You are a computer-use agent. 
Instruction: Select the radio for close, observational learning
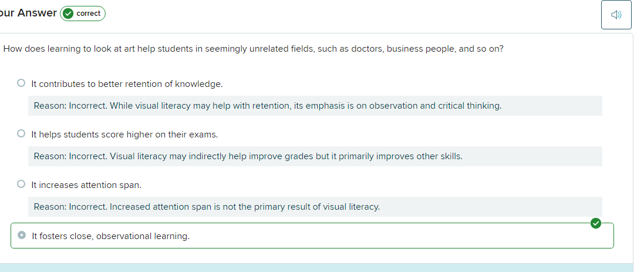coord(22,236)
